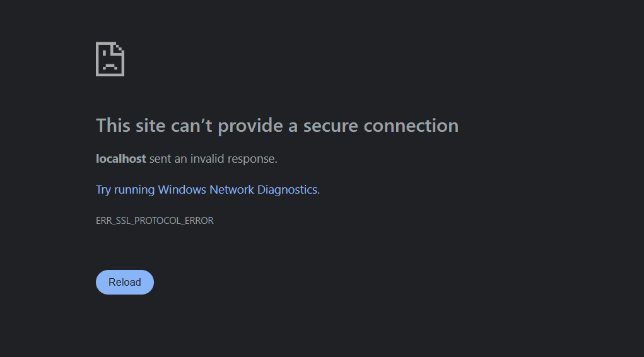Click the word "Windows" in blue link
Image resolution: width=644 pixels, height=357 pixels.
click(x=182, y=190)
